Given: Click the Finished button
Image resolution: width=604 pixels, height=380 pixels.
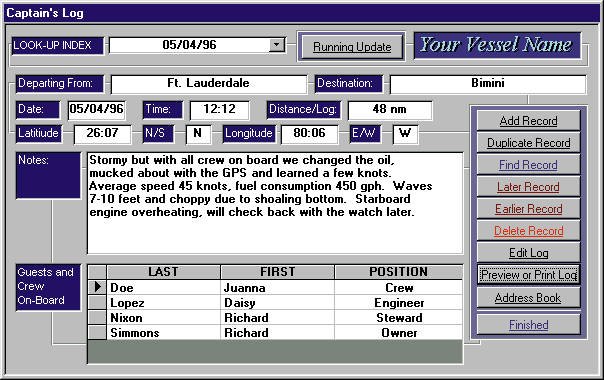Looking at the screenshot, I should 528,325.
